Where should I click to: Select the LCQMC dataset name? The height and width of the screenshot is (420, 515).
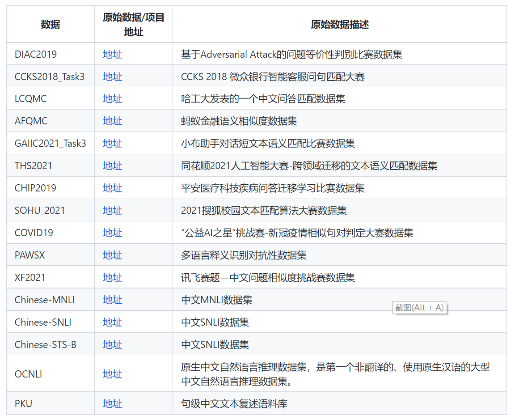[30, 98]
